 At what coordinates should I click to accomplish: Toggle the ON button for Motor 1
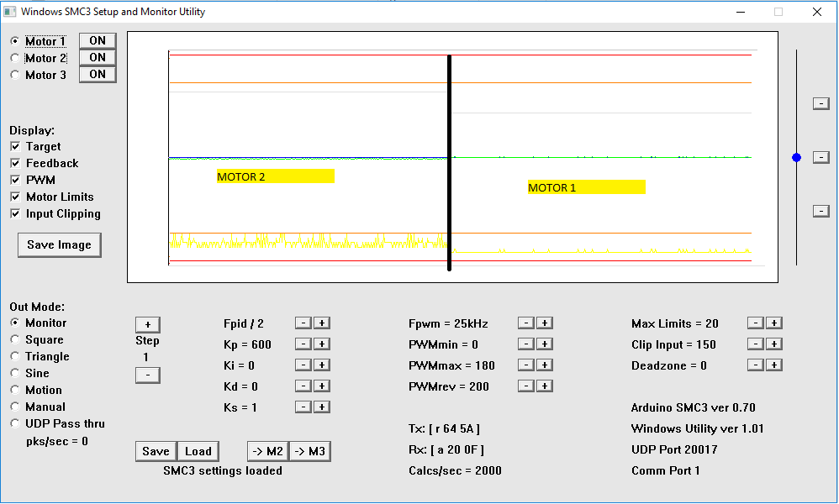coord(98,40)
